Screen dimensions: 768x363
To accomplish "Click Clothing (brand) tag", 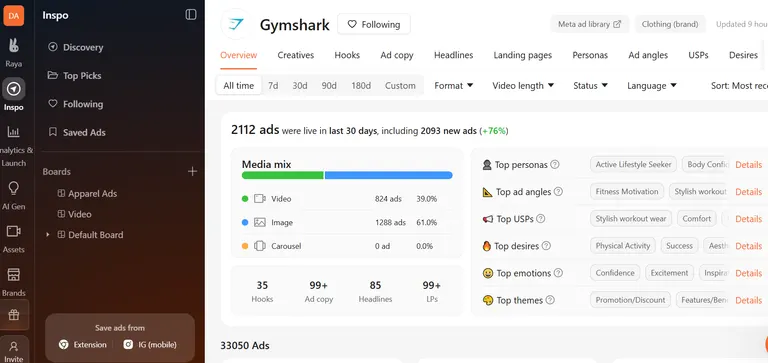I will click(x=670, y=24).
